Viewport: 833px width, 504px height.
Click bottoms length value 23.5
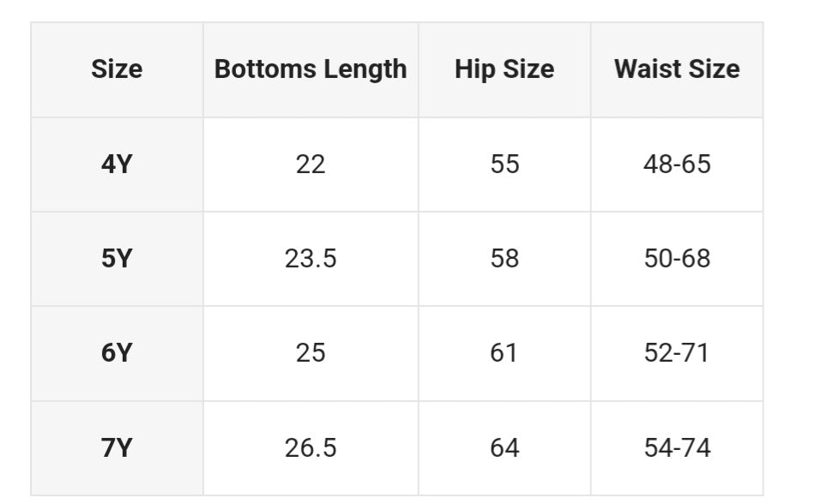(x=311, y=258)
